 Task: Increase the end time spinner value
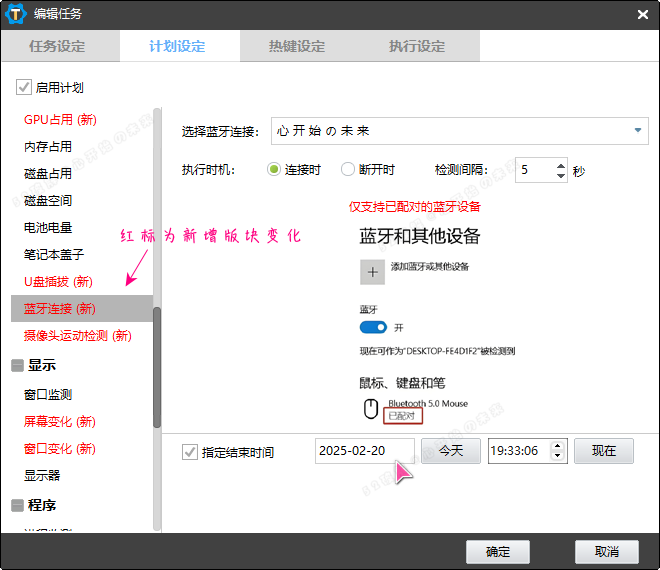(559, 446)
